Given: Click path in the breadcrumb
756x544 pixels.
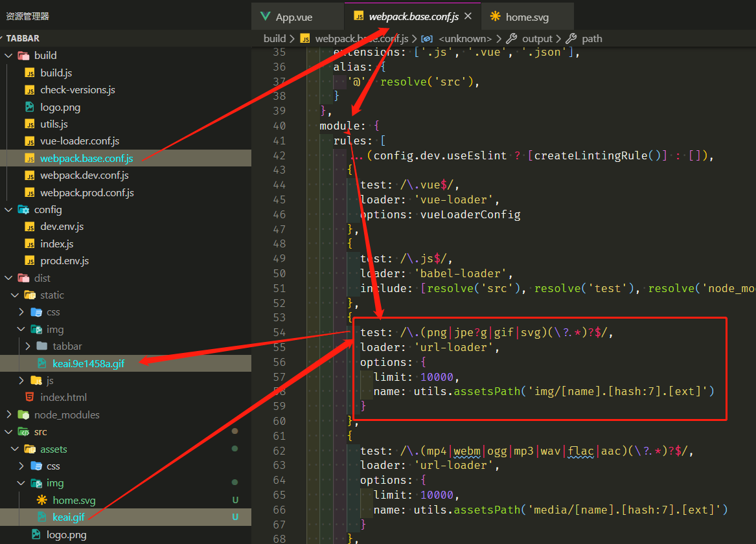Looking at the screenshot, I should 591,39.
